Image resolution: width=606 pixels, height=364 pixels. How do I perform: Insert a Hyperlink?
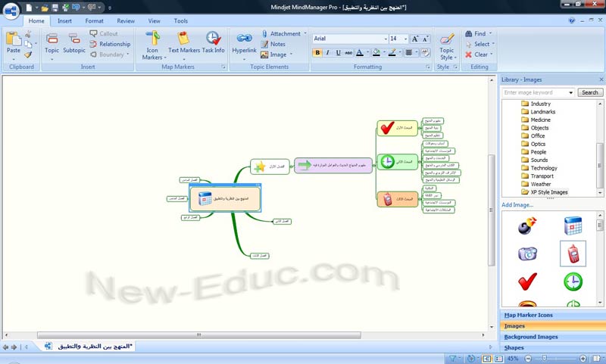coord(244,45)
